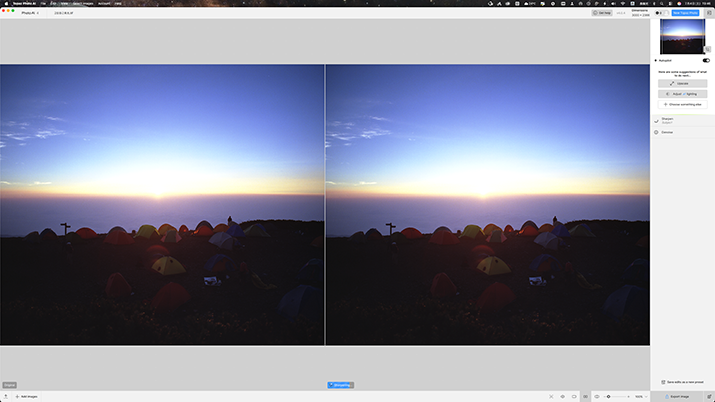Toggle the preview eye icon

[597, 397]
